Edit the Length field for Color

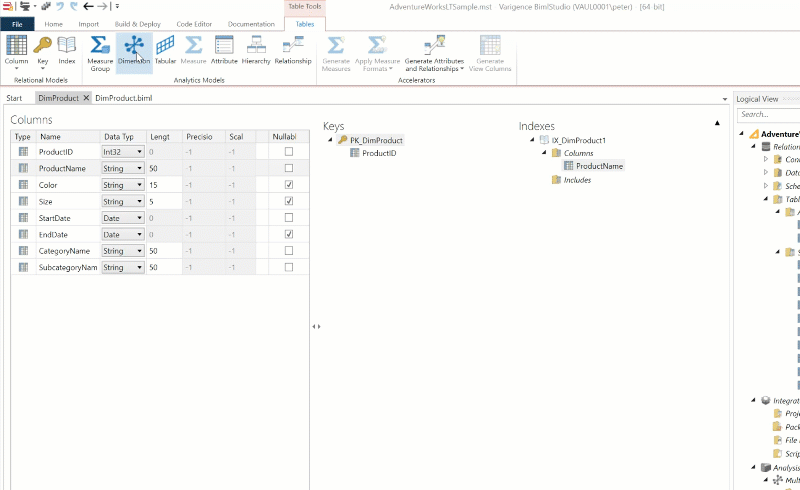click(164, 185)
